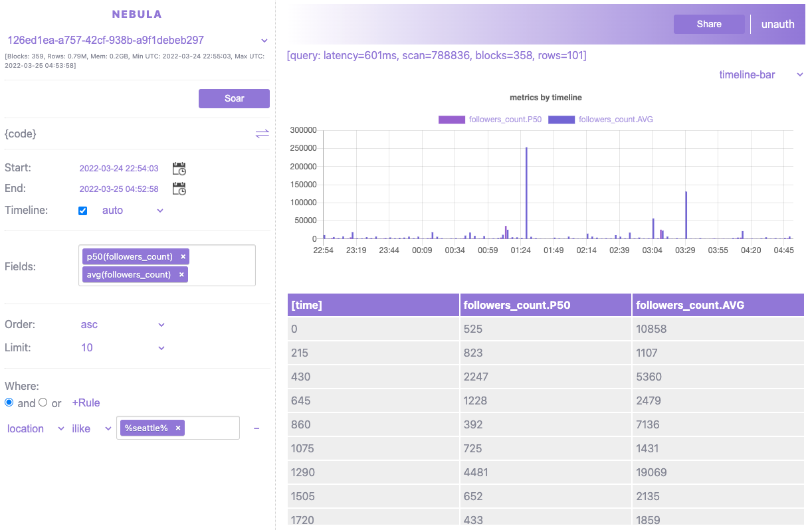Screen dimensions: 810x532
Task: Remove the avg(followers_count) field chip
Action: pos(180,274)
